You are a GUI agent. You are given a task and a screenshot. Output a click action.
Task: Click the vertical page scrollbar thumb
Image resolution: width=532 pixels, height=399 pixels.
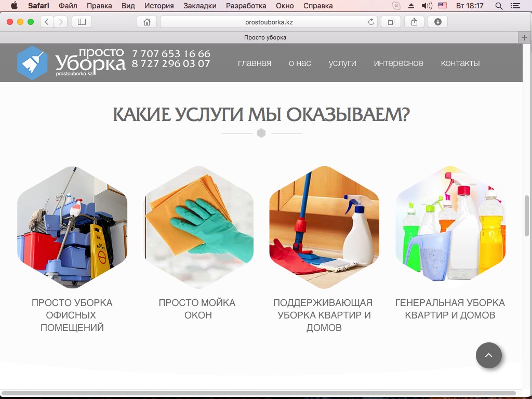click(527, 216)
